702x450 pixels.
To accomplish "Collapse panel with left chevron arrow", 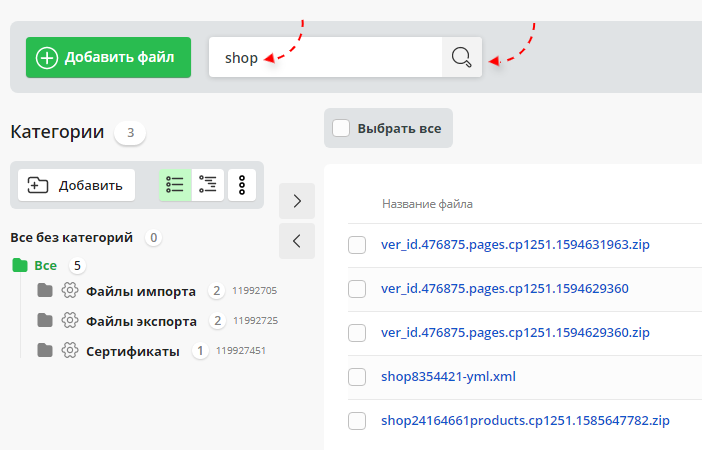I will tap(297, 241).
